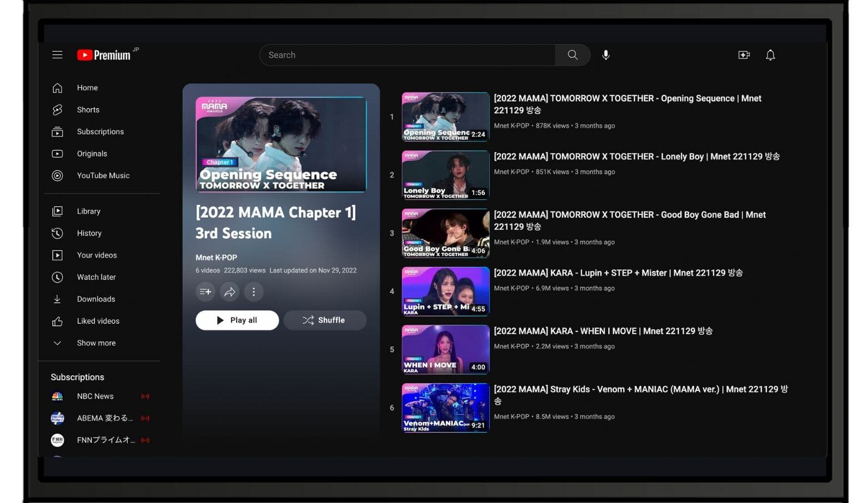Open KARA Lupin + STEP + Mister title
The width and height of the screenshot is (868, 503).
618,273
